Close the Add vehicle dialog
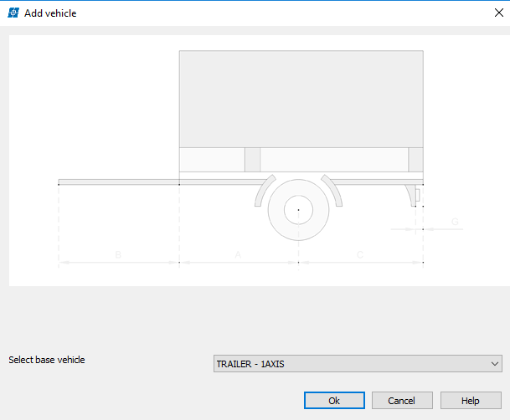The height and width of the screenshot is (420, 510). [x=487, y=13]
